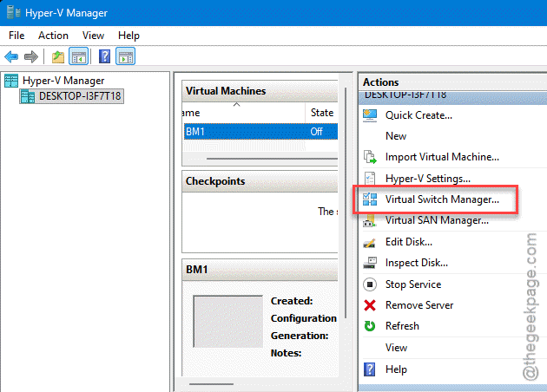Sort by the Name column header
Viewport: 547px width, 392px height.
(243, 113)
